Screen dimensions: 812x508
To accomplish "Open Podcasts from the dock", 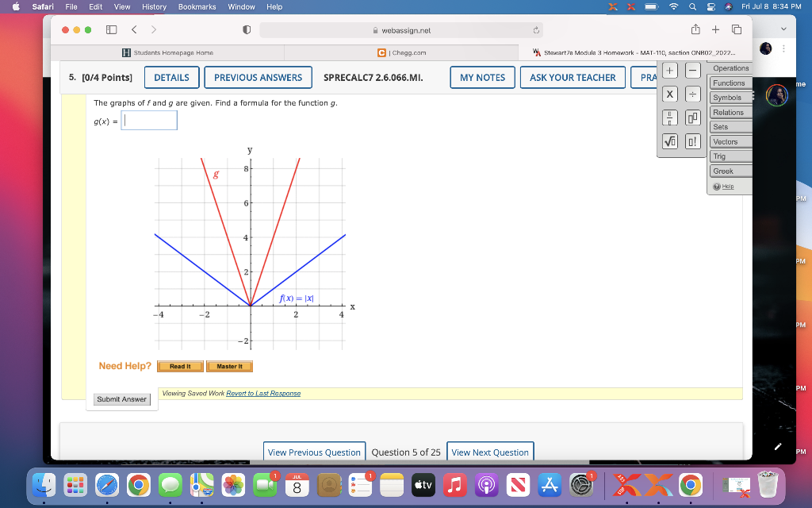I will click(x=486, y=485).
